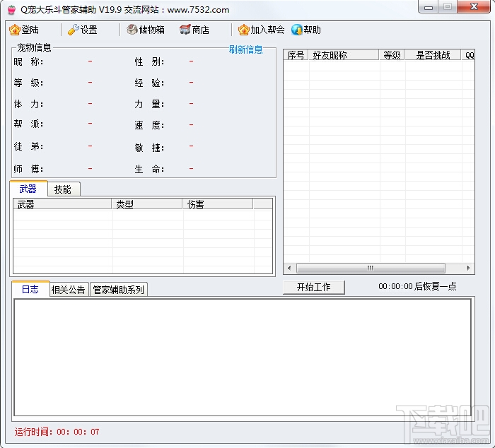Image resolution: width=495 pixels, height=448 pixels.
Task: Click the 开始工作 start work button
Action: coord(314,287)
